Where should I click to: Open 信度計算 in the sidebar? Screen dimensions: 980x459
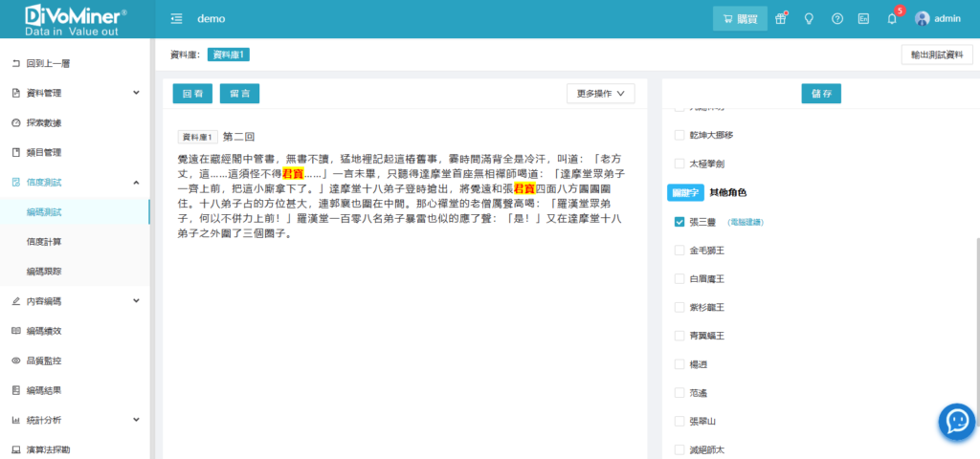coord(45,242)
